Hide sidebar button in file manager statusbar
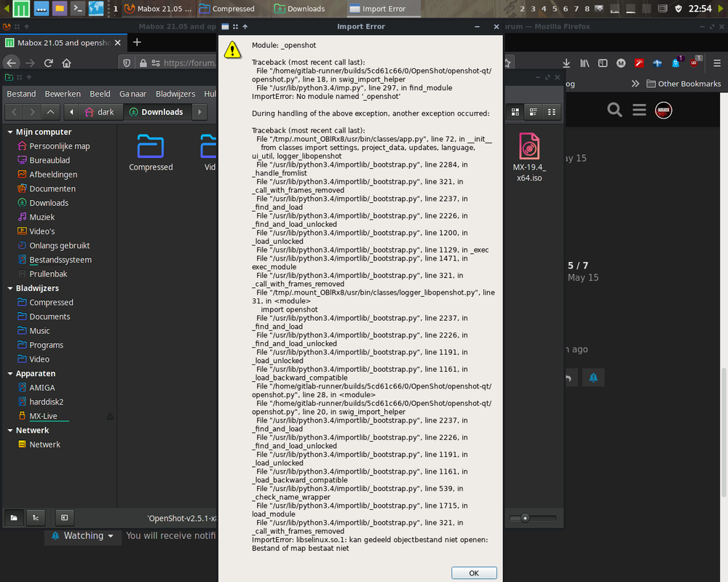 coord(64,517)
